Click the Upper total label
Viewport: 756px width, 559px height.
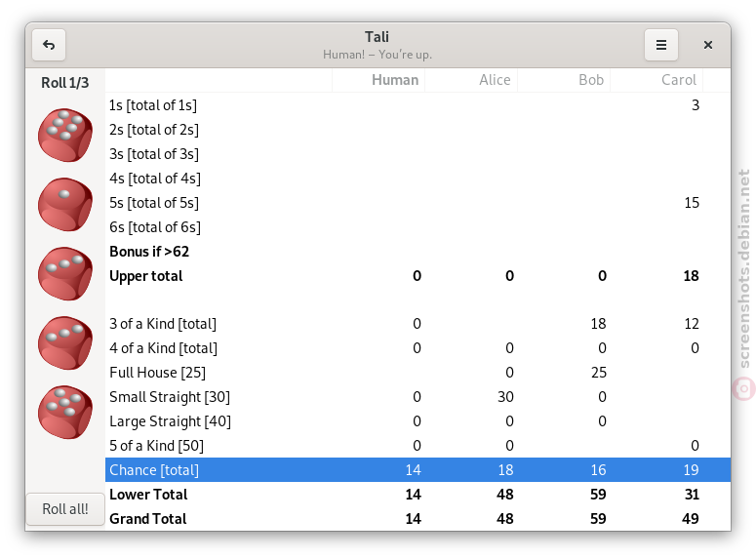tap(146, 276)
